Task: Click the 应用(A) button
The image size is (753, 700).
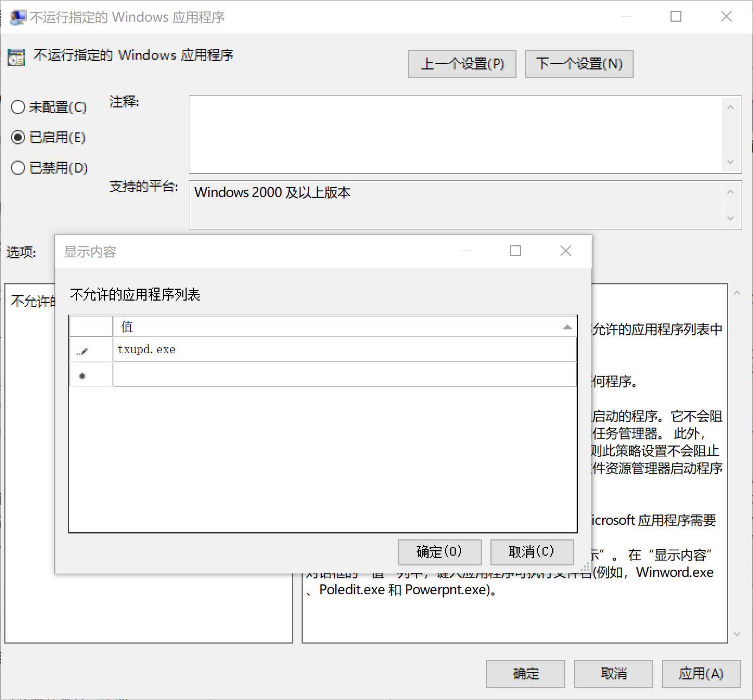Action: coord(701,674)
